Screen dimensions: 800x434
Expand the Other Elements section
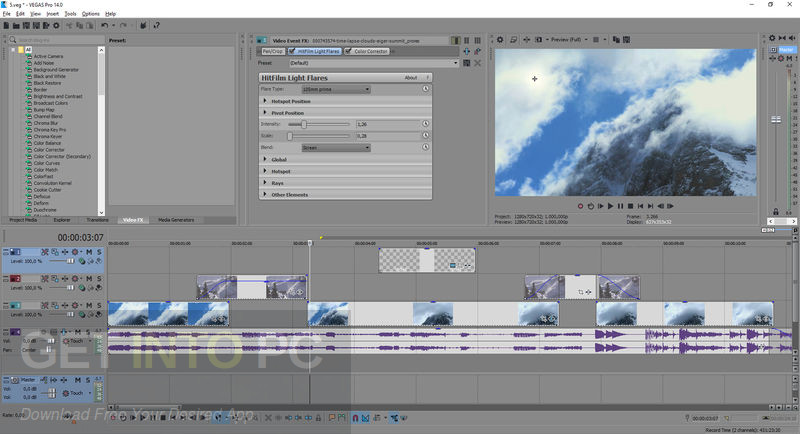pos(265,194)
